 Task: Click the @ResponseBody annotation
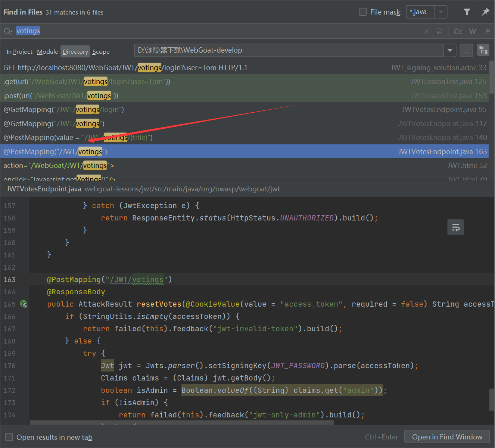[76, 292]
